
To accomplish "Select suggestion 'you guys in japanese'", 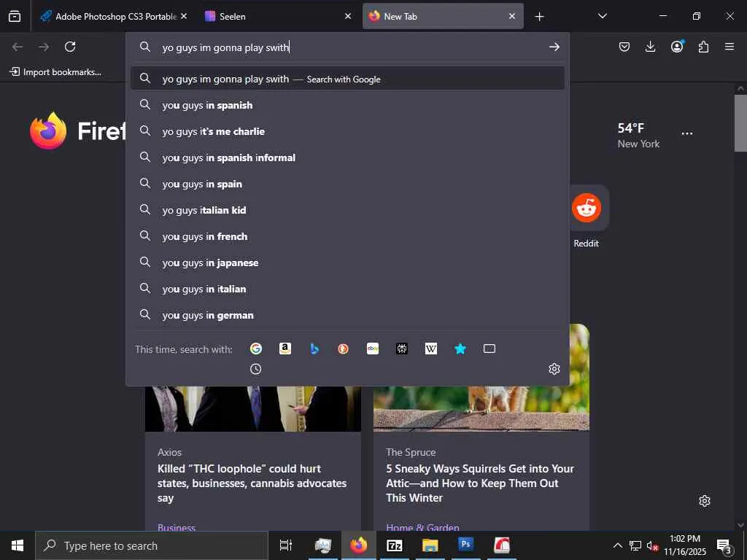I will tap(347, 262).
